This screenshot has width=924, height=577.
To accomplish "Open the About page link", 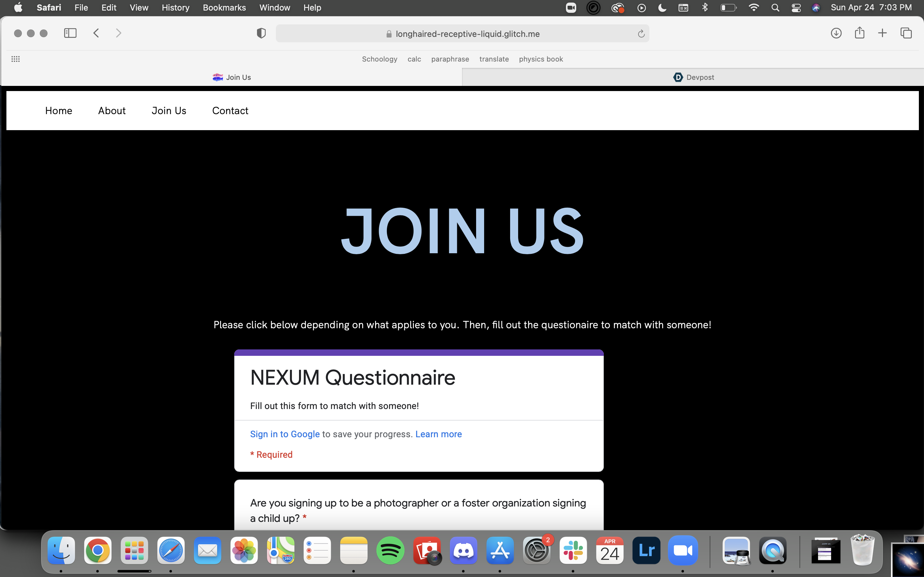I will (112, 111).
